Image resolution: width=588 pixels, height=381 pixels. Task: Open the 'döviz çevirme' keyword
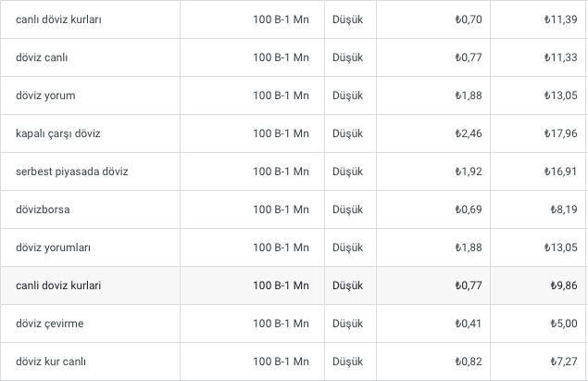click(49, 324)
